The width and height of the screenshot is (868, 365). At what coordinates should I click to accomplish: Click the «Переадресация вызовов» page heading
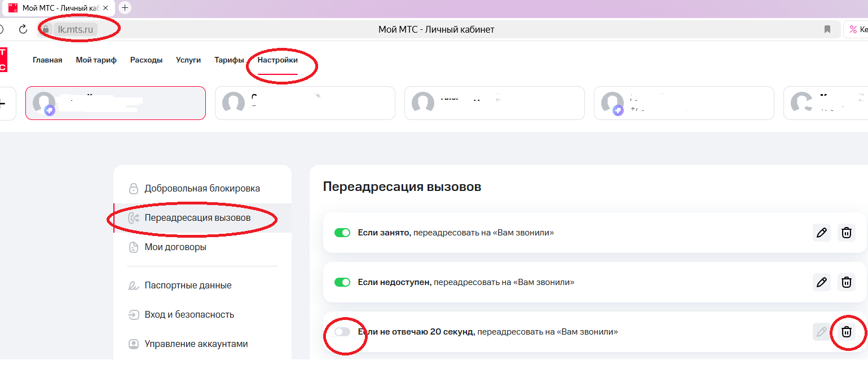[402, 186]
